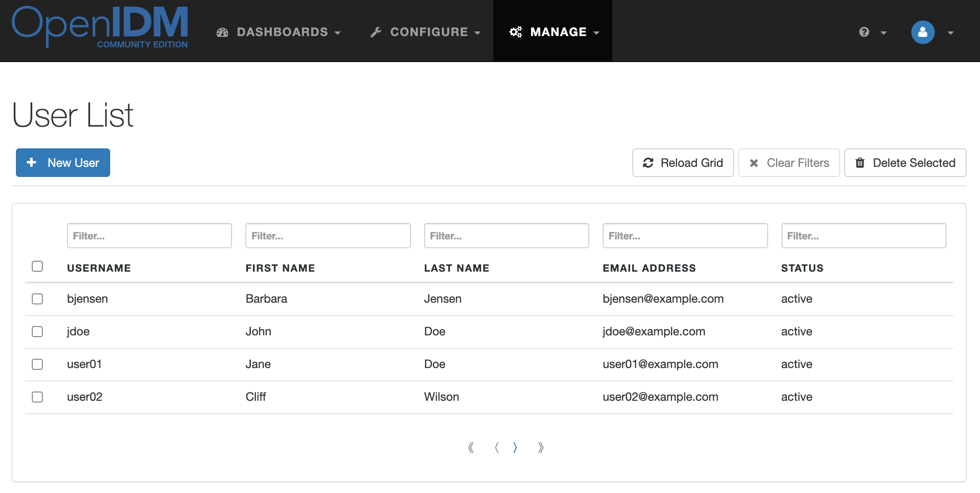
Task: Click the New User button
Action: click(x=63, y=163)
